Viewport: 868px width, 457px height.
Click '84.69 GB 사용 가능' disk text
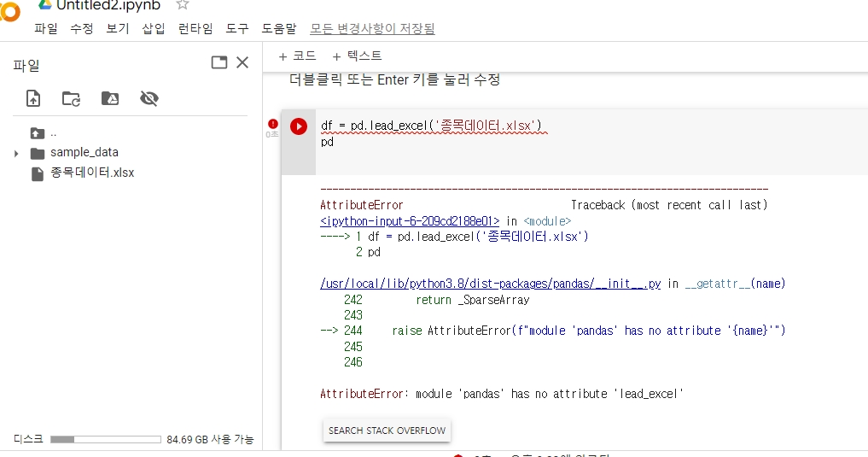210,439
